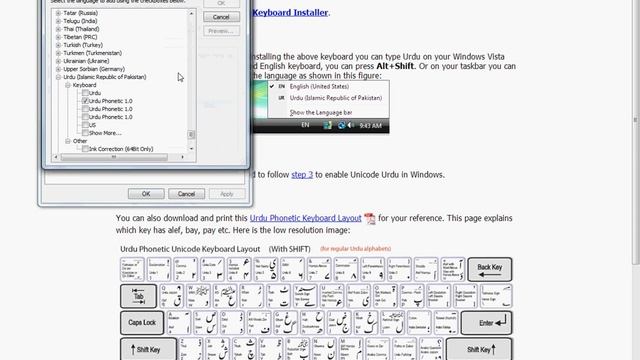Click the language list horizontal scrollbar thumb

(114, 157)
